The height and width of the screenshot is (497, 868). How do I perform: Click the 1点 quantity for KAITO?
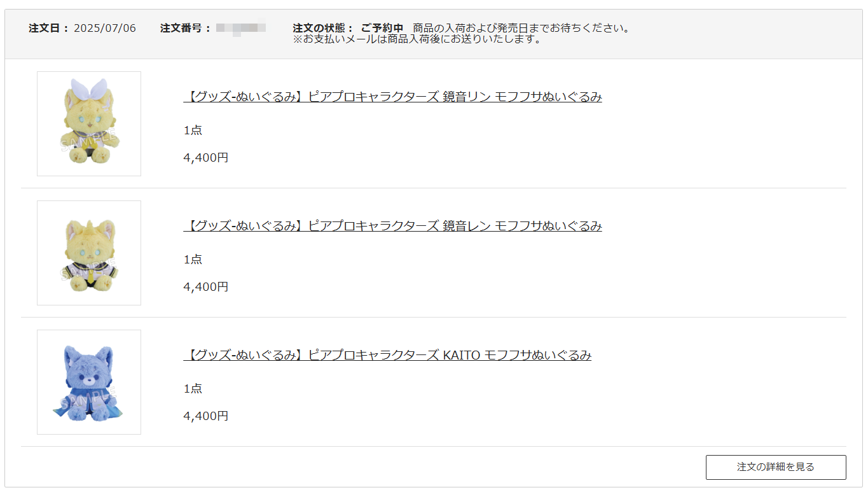(x=193, y=389)
